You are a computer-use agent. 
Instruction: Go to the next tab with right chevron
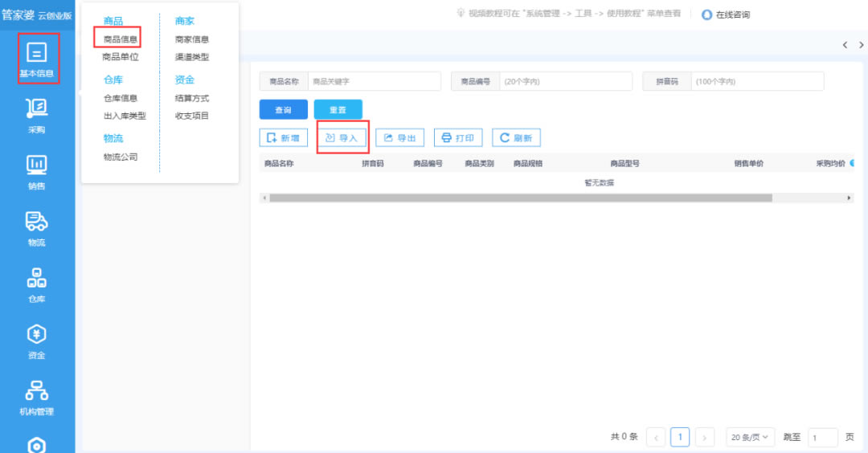[858, 45]
